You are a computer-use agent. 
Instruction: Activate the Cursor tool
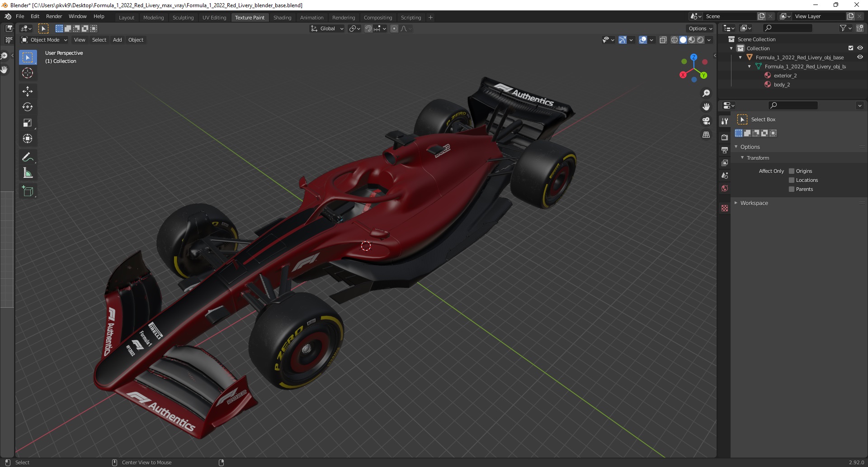coord(28,73)
